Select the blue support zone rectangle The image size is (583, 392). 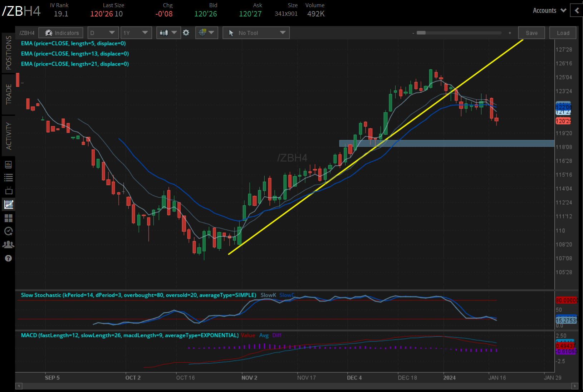coord(447,143)
